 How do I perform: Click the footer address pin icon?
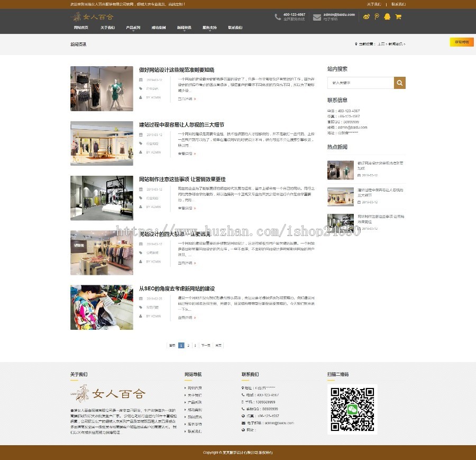pyautogui.click(x=243, y=388)
